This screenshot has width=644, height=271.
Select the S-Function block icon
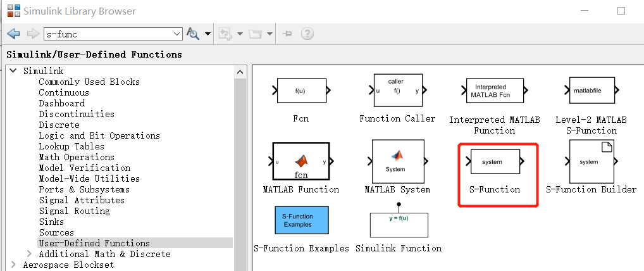[x=495, y=161]
